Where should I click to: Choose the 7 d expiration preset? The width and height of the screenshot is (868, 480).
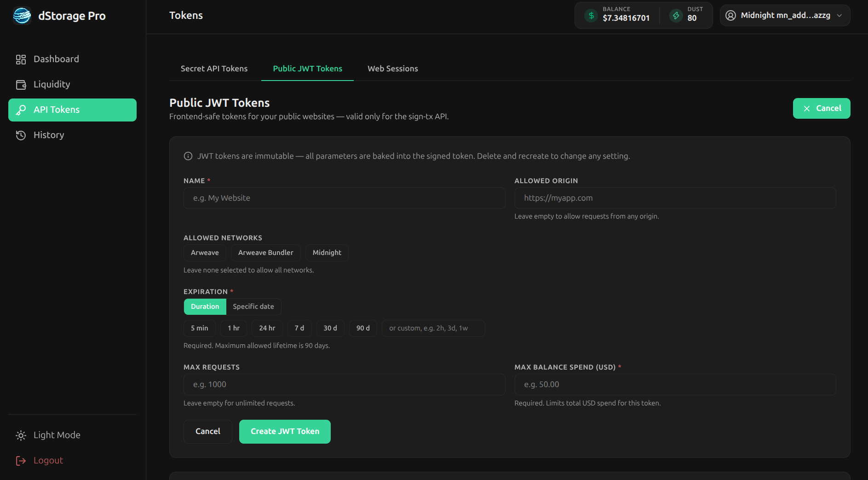299,328
